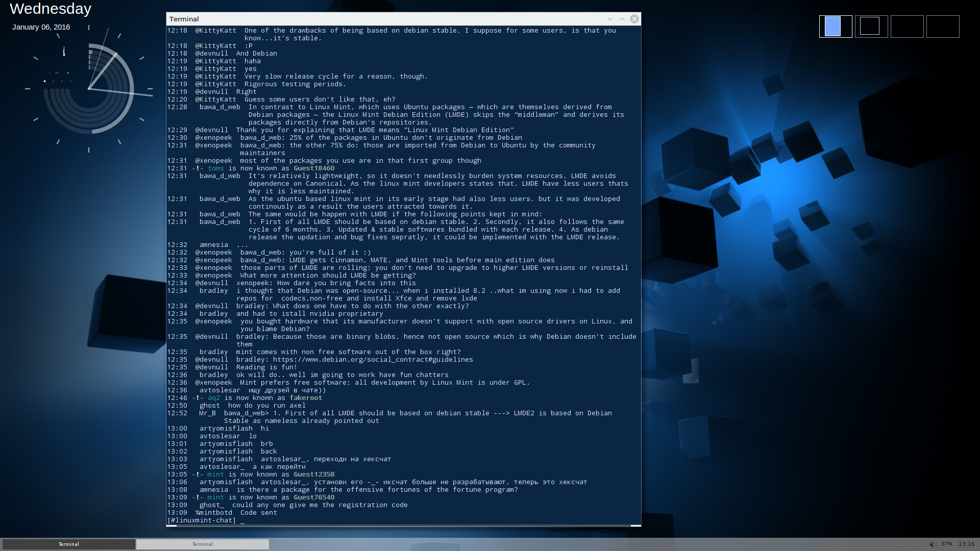Image resolution: width=980 pixels, height=551 pixels.
Task: Maximize the Terminal window with up-arrow icon
Action: [622, 19]
